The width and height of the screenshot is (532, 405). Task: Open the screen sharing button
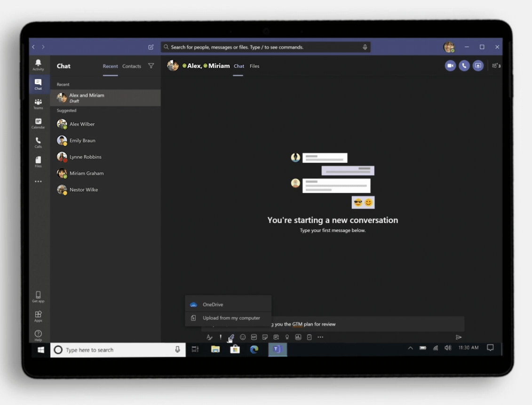[478, 66]
